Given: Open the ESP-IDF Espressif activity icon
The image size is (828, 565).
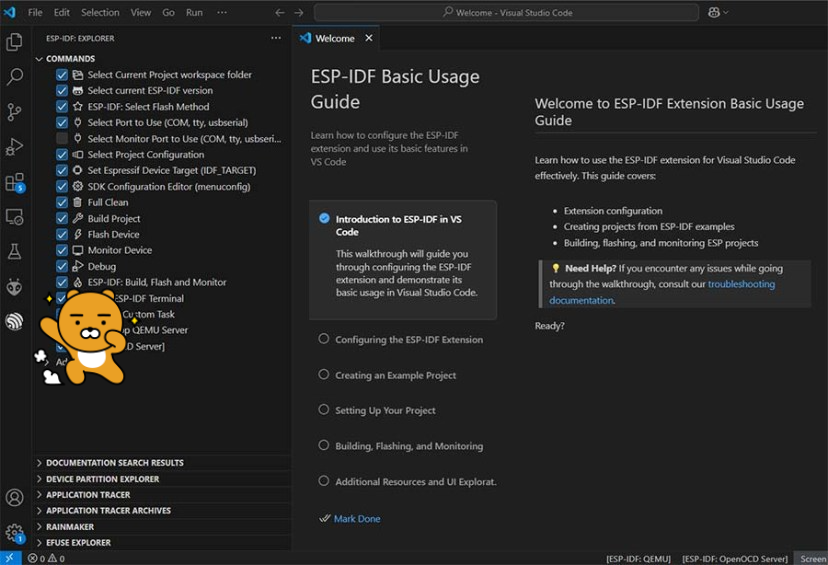Looking at the screenshot, I should pos(14,321).
